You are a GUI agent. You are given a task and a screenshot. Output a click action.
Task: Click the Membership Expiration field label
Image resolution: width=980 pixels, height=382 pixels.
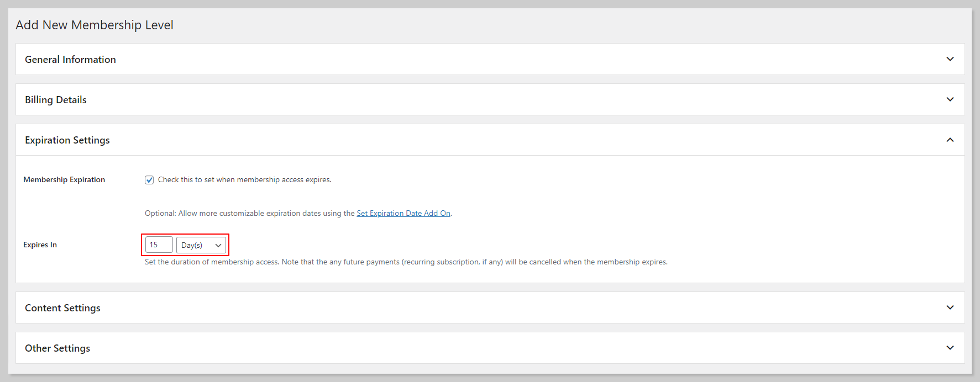point(64,180)
